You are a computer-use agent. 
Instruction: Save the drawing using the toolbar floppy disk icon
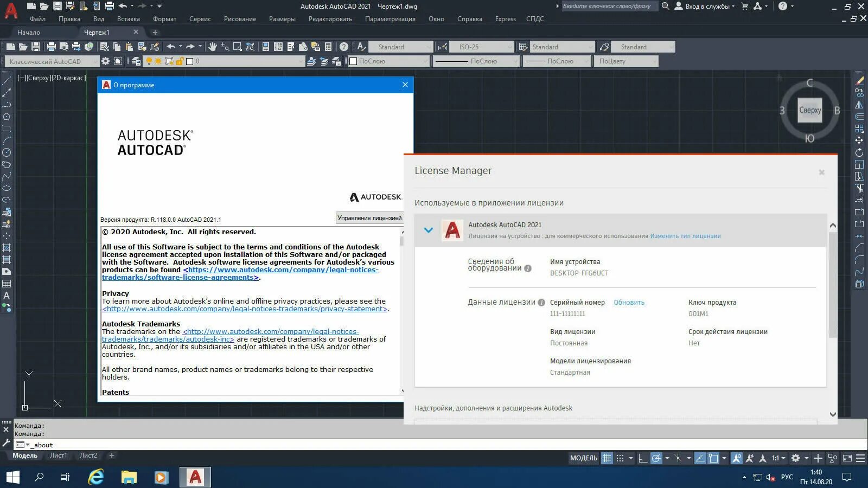pyautogui.click(x=36, y=47)
